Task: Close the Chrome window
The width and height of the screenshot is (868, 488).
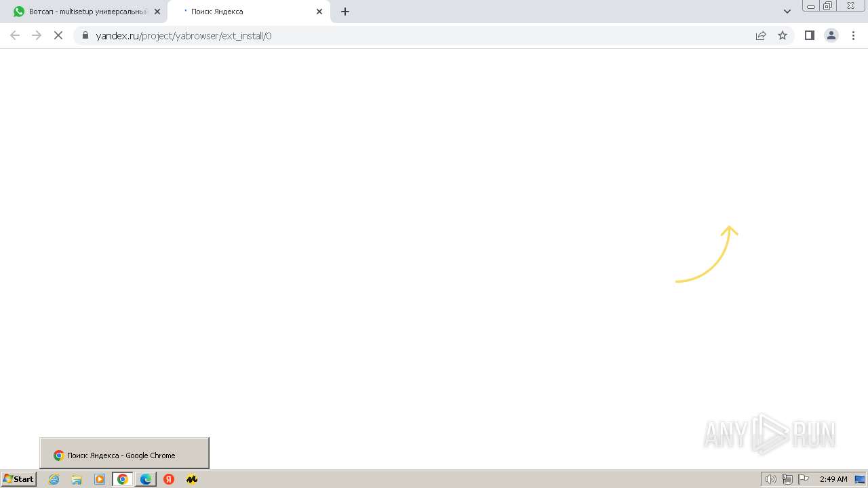Action: pos(850,6)
